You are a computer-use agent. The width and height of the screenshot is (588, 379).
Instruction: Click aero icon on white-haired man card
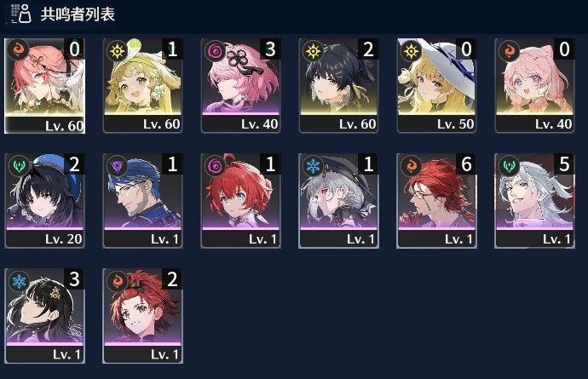coord(510,165)
